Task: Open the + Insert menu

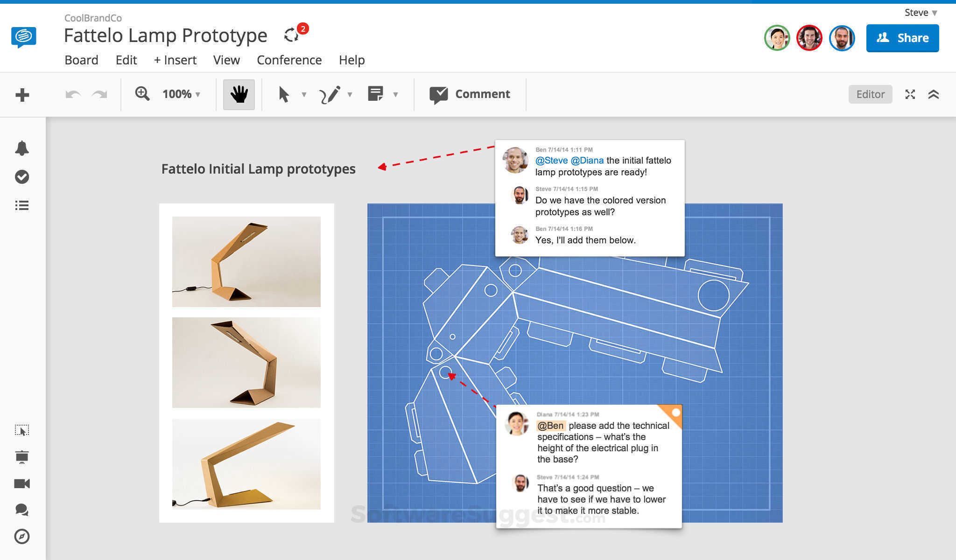Action: [175, 60]
